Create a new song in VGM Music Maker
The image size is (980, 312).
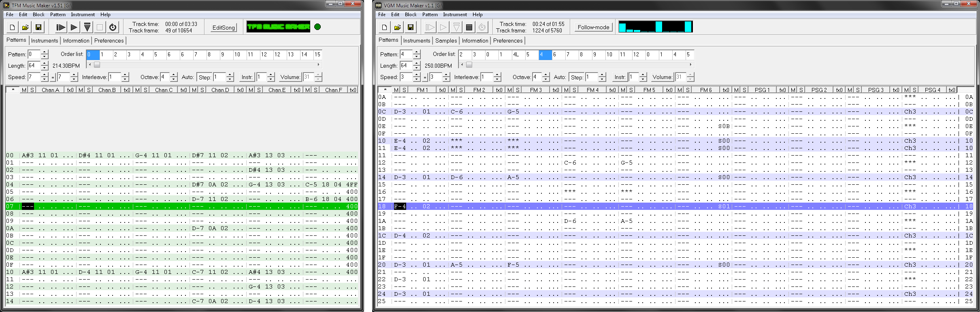click(384, 27)
